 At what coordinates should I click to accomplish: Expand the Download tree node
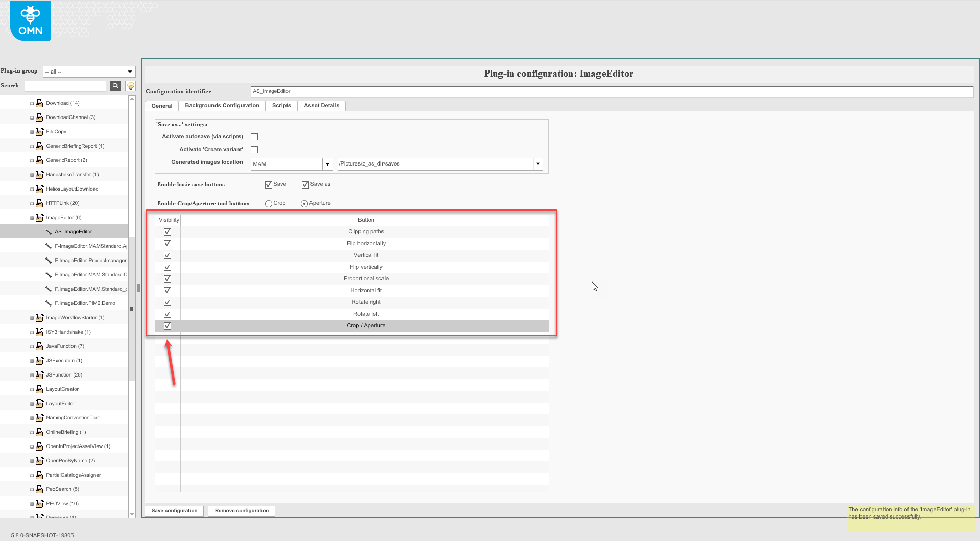pyautogui.click(x=31, y=103)
